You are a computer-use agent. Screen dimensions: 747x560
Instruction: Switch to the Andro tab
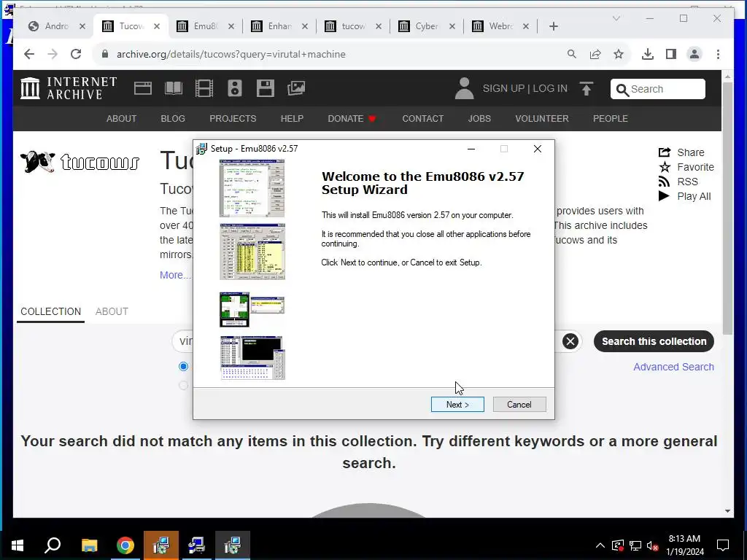[x=57, y=26]
